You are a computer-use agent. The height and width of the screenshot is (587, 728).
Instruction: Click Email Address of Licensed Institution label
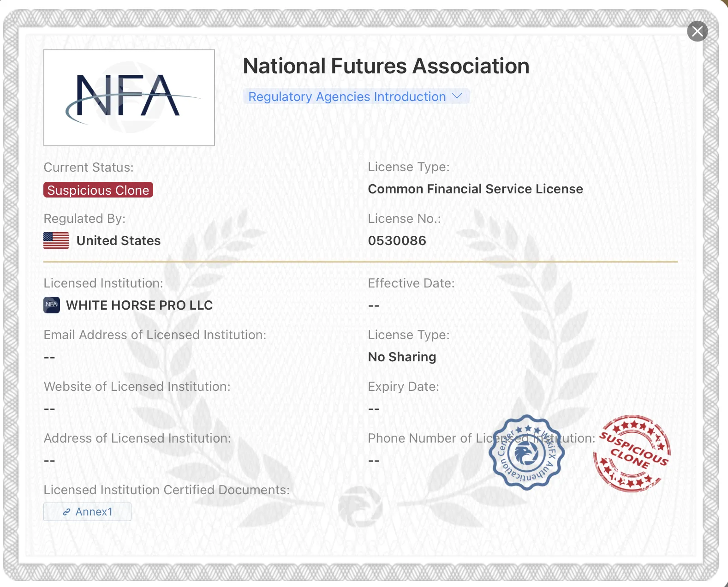coord(155,335)
